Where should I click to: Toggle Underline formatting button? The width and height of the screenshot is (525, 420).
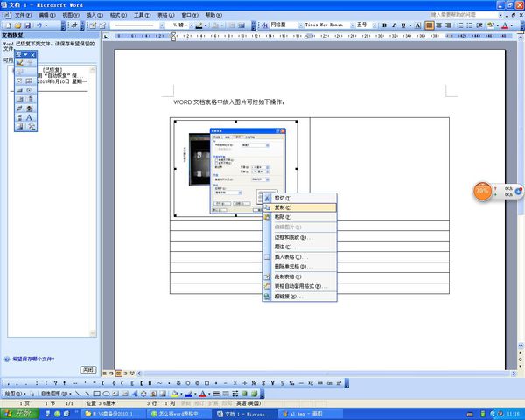click(x=403, y=25)
